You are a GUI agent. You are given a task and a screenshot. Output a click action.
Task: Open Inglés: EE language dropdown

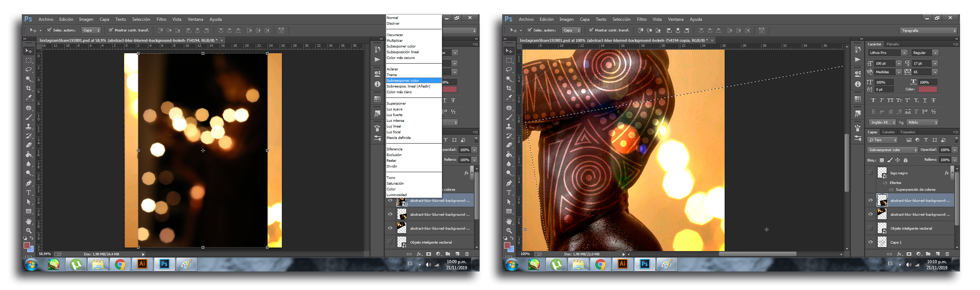click(x=883, y=122)
